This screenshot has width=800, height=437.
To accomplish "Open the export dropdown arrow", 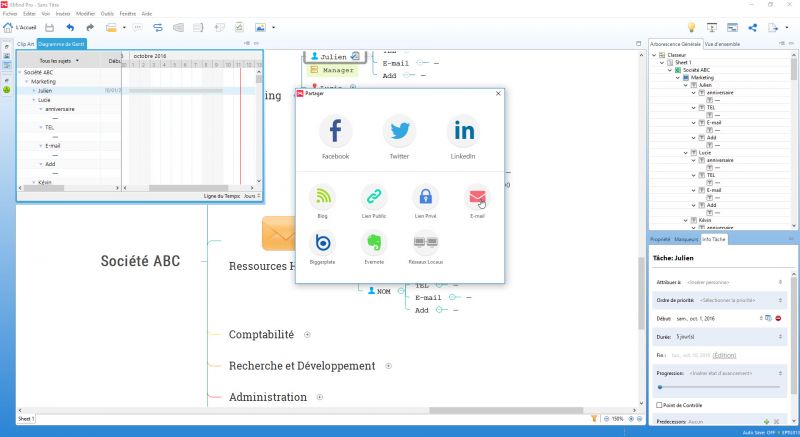I will (x=787, y=28).
